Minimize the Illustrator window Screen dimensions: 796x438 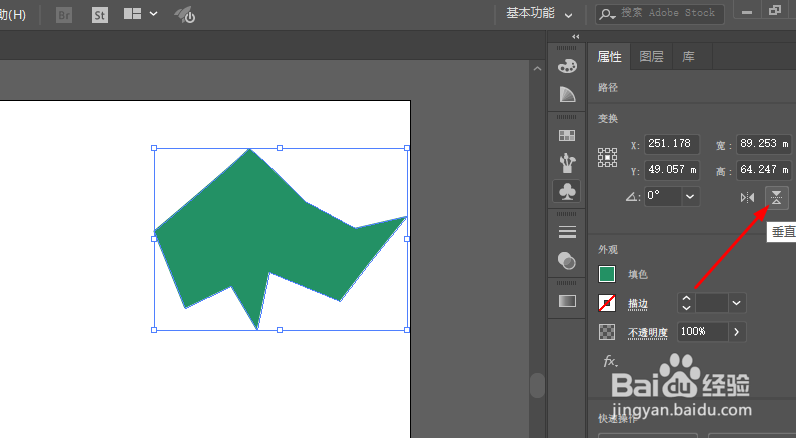[747, 11]
